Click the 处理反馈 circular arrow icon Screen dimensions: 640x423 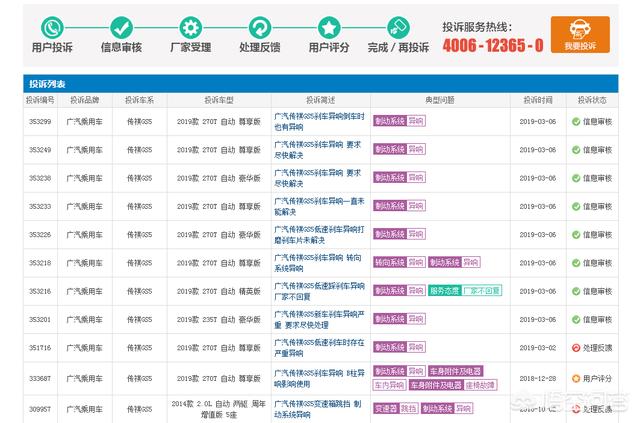(x=260, y=27)
